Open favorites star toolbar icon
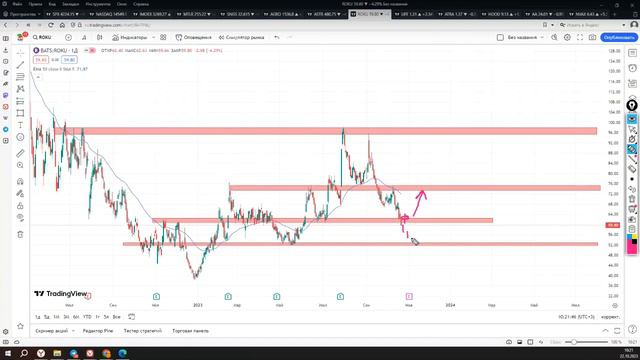This screenshot has height=360, width=640. coord(20,326)
